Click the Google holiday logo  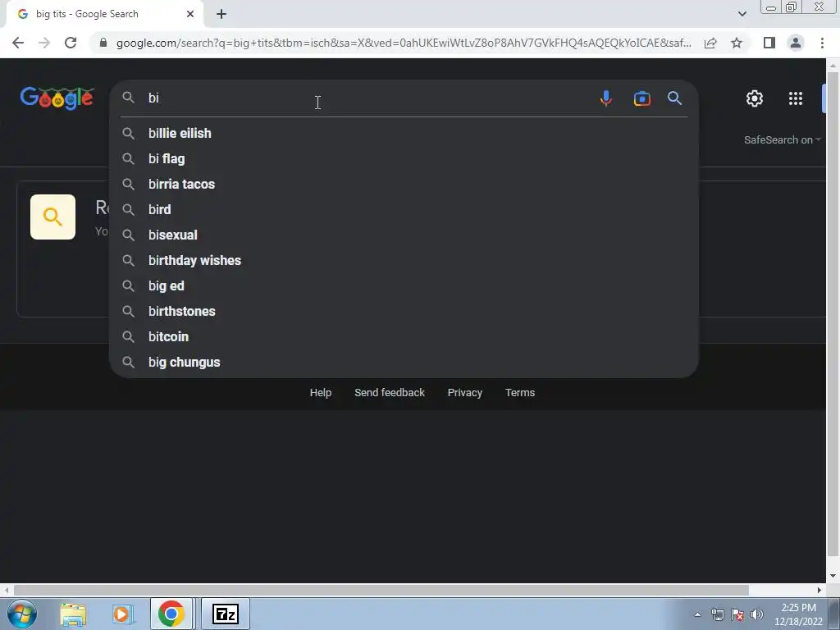point(57,98)
